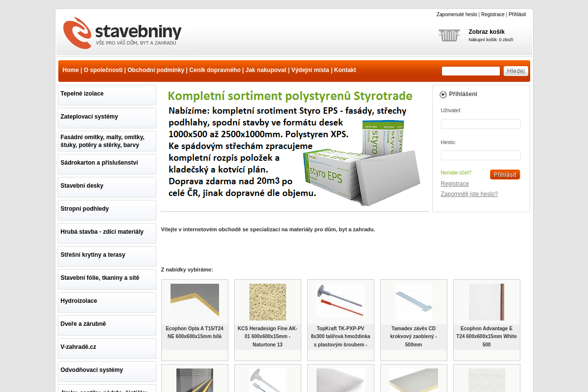
Task: Open Registrace link in login panel
Action: (x=455, y=184)
